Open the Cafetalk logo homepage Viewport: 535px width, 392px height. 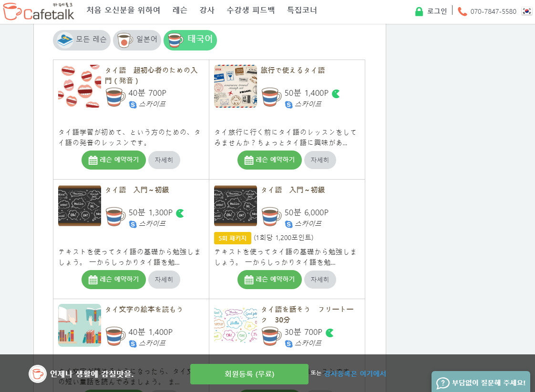tap(38, 11)
